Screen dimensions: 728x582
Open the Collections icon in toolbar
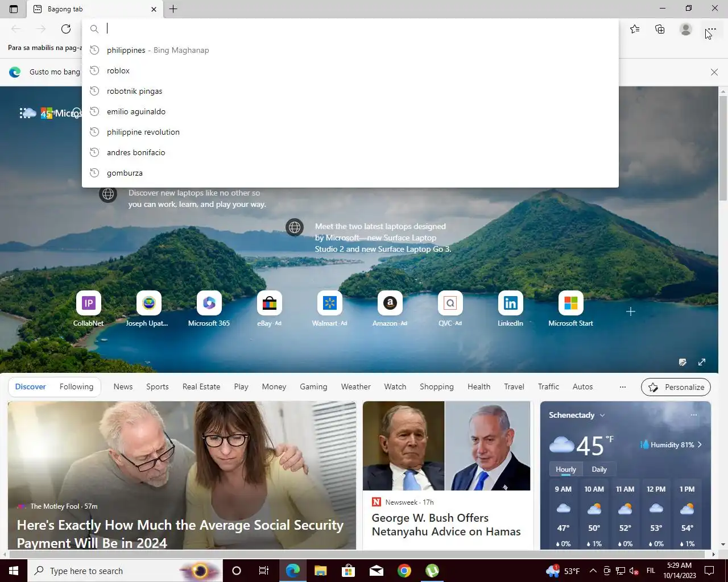(x=660, y=29)
